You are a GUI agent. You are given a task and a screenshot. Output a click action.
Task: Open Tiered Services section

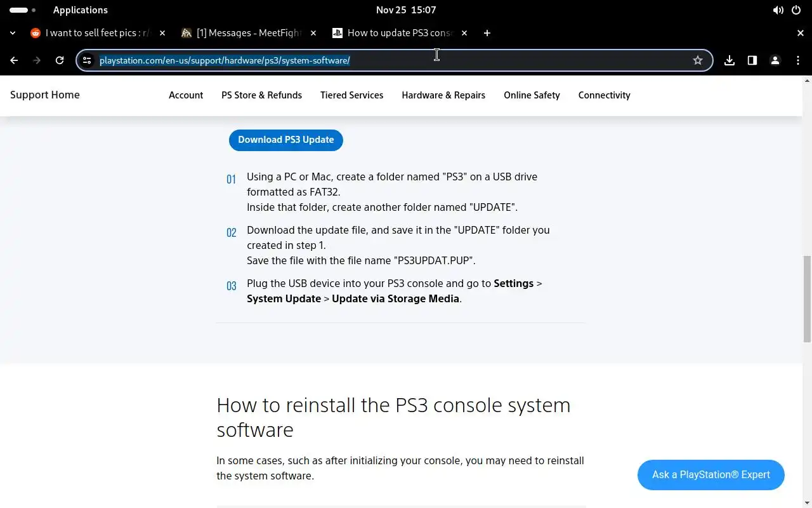351,95
